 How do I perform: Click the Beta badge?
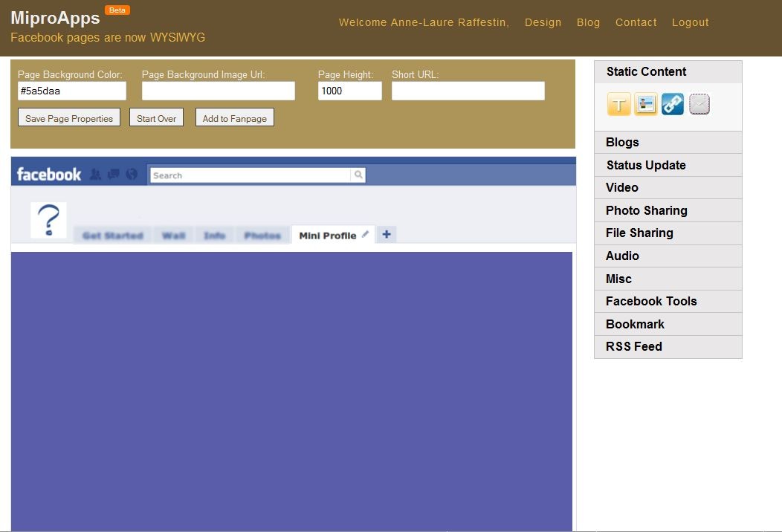click(117, 10)
